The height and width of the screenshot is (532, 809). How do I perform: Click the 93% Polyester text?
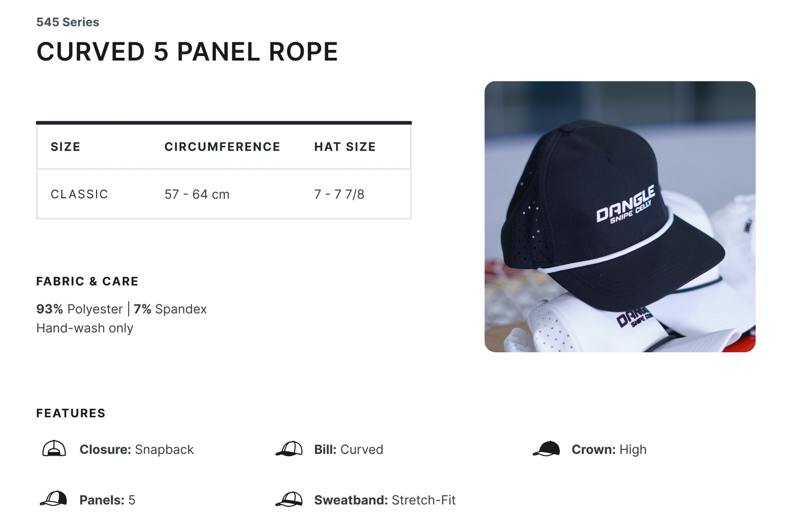click(x=79, y=309)
